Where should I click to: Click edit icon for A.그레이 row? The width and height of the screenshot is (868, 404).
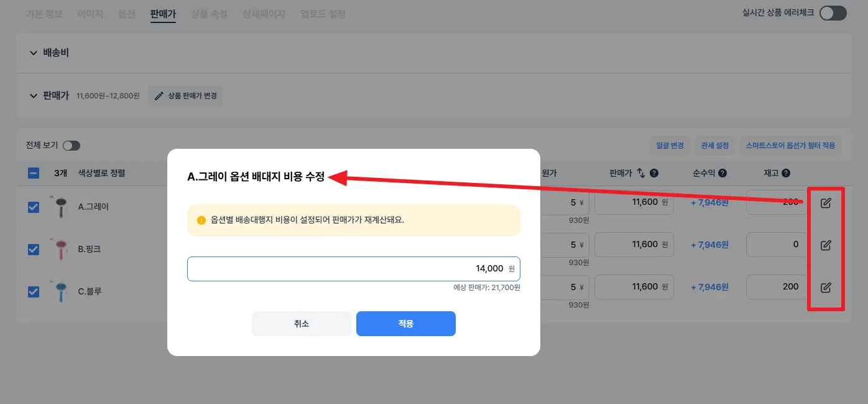(826, 203)
